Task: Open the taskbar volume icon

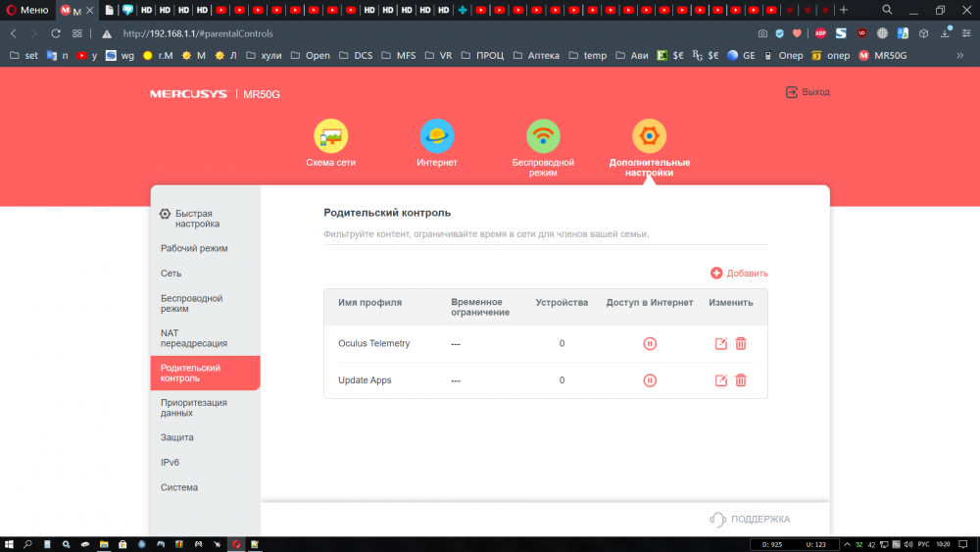Action: pyautogui.click(x=908, y=544)
